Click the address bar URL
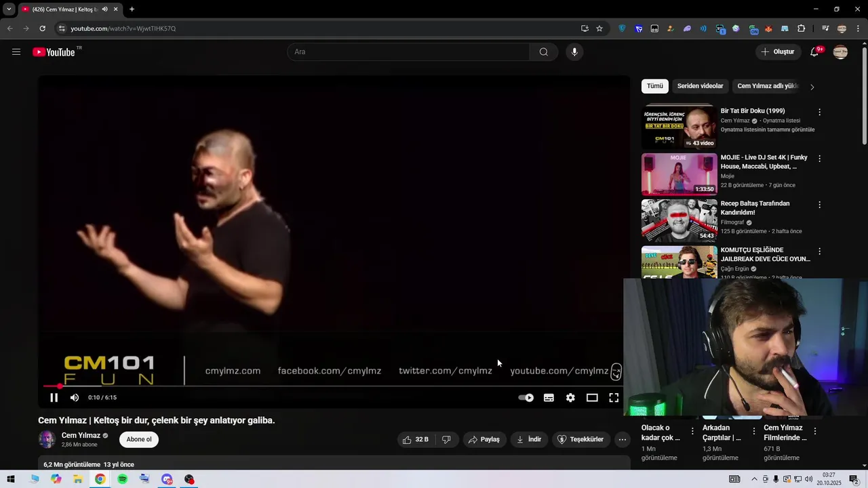 pyautogui.click(x=123, y=28)
